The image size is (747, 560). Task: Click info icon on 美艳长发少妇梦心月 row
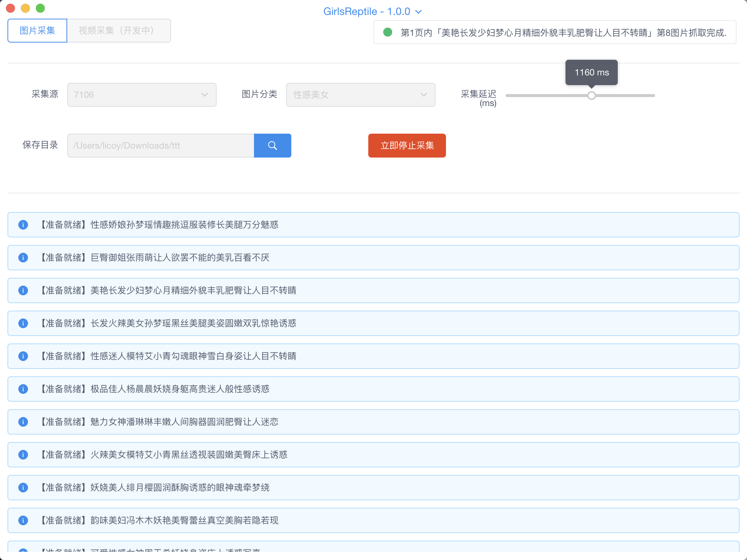(x=23, y=290)
